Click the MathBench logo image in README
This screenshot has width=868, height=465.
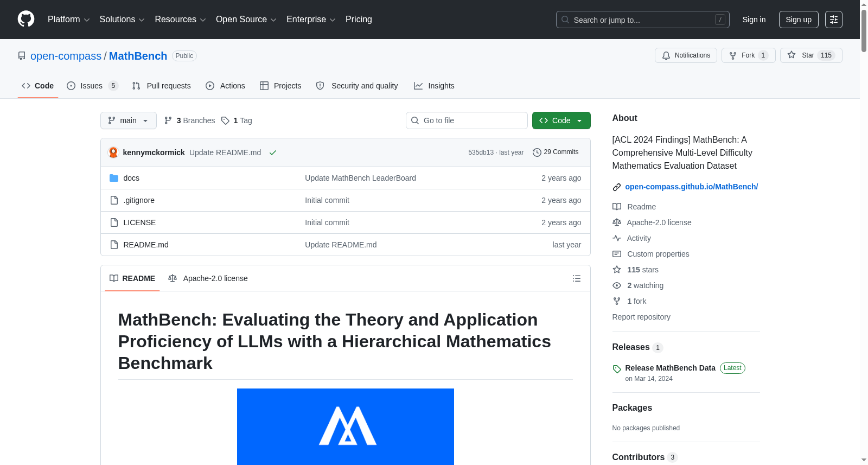[346, 426]
